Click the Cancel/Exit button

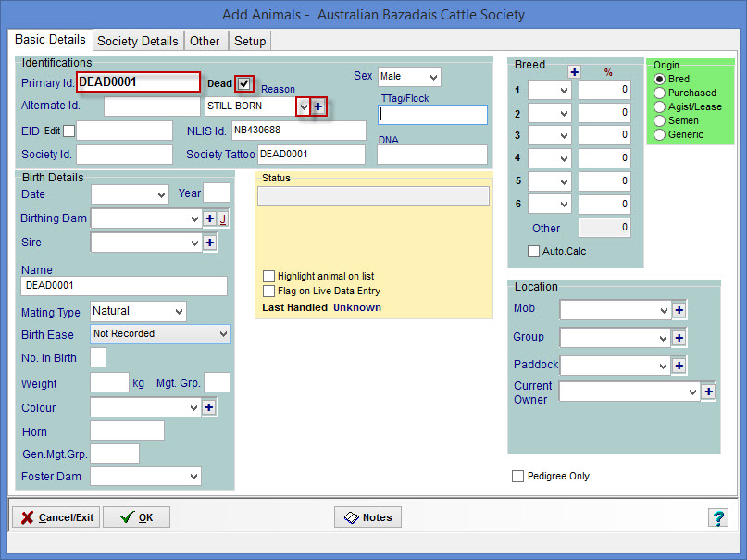coord(56,517)
